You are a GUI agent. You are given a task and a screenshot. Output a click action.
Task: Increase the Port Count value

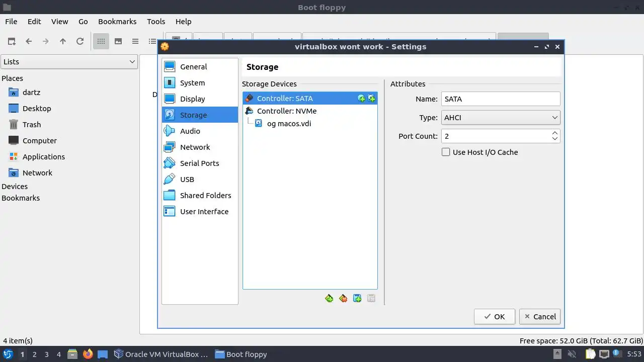[x=555, y=133]
